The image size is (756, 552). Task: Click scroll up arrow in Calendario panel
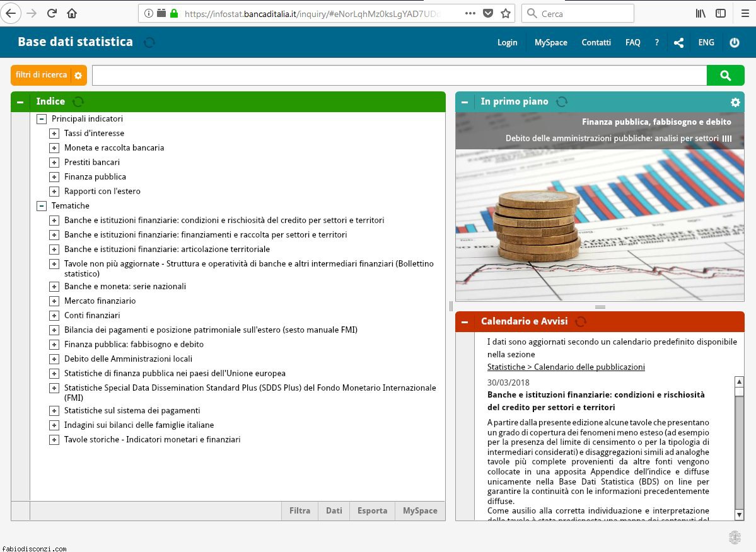click(x=739, y=381)
